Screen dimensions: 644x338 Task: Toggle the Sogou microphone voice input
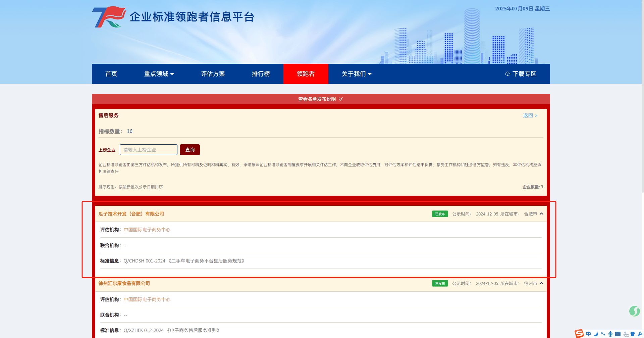(x=610, y=334)
